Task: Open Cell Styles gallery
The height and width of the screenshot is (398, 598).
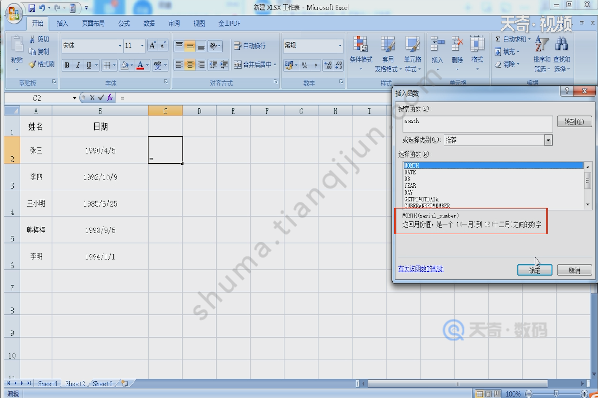Action: [413, 54]
